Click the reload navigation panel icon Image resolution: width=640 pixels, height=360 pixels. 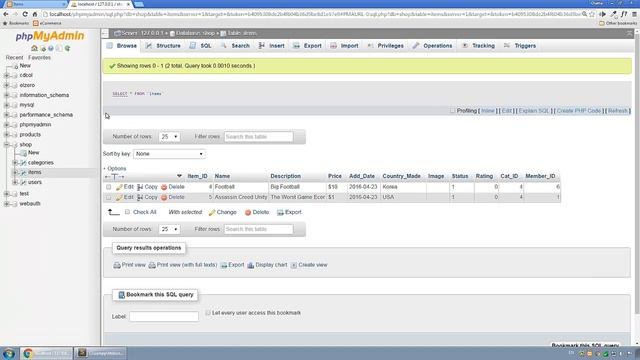point(67,48)
